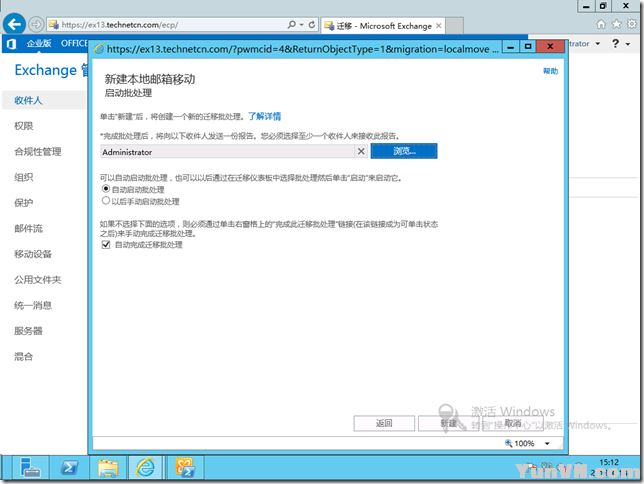
Task: Switch to the OFFICE header tab
Action: point(74,44)
